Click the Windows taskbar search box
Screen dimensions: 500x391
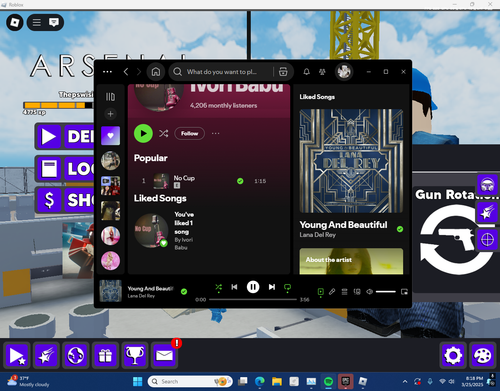pos(190,381)
